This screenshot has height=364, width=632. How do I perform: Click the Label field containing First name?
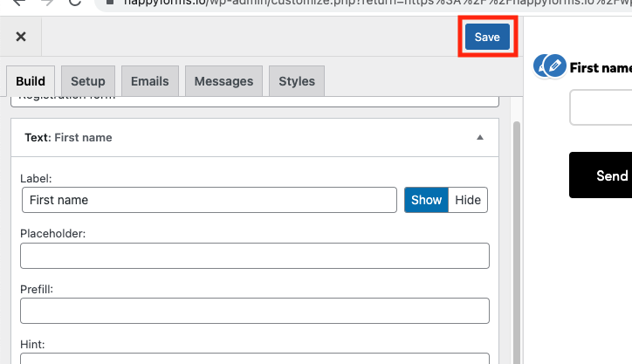click(210, 200)
